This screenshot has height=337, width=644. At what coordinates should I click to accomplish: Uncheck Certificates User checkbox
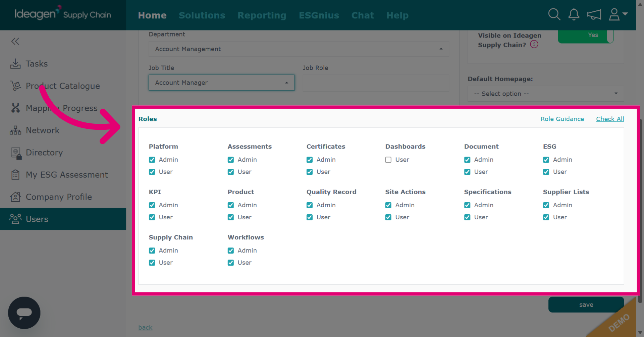coord(310,172)
